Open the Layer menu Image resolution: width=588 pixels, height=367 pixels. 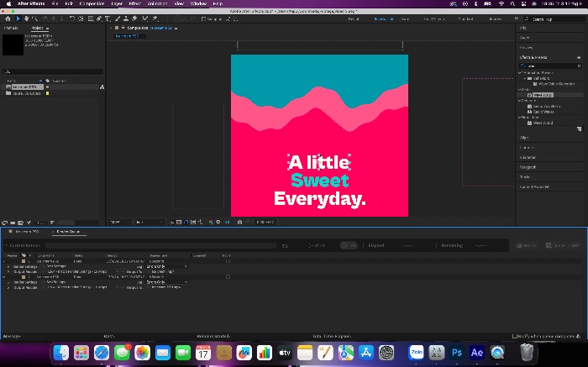click(x=117, y=3)
